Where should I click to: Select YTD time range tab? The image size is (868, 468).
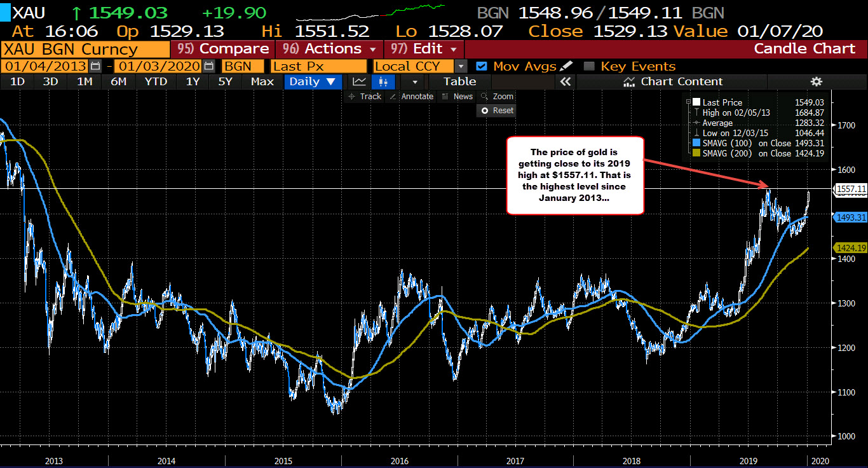156,81
